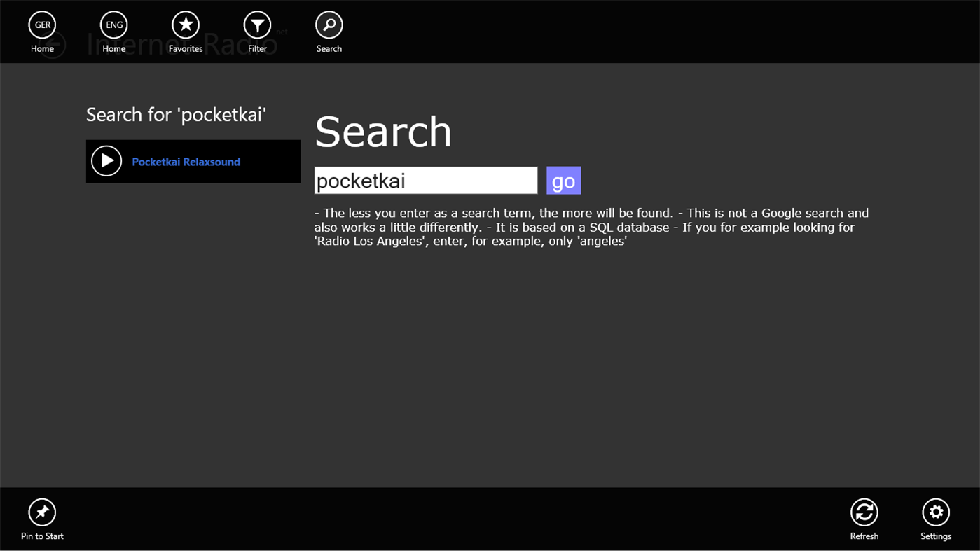Pin this station to Start
Screen dimensions: 980x551
[41, 518]
